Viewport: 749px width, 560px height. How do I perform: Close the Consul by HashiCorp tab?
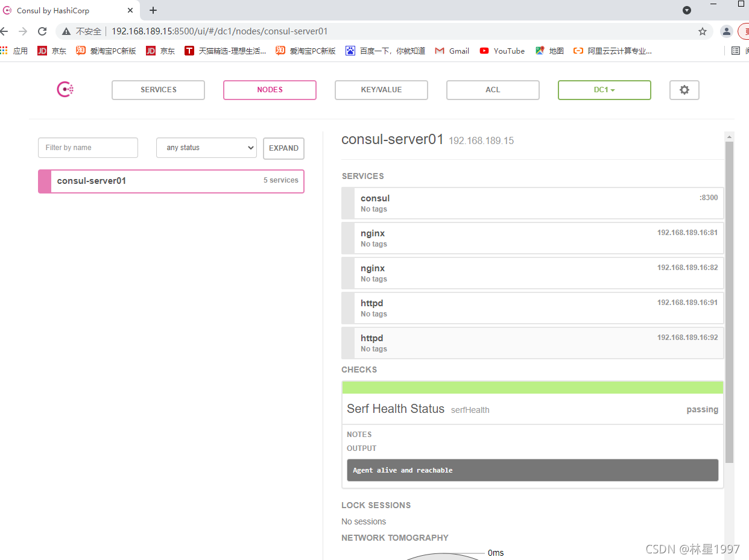point(130,10)
